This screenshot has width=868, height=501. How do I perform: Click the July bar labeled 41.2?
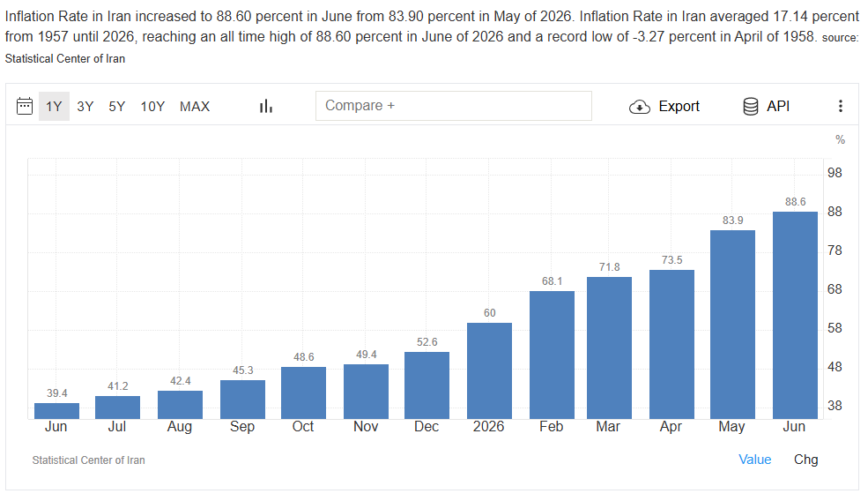[117, 408]
